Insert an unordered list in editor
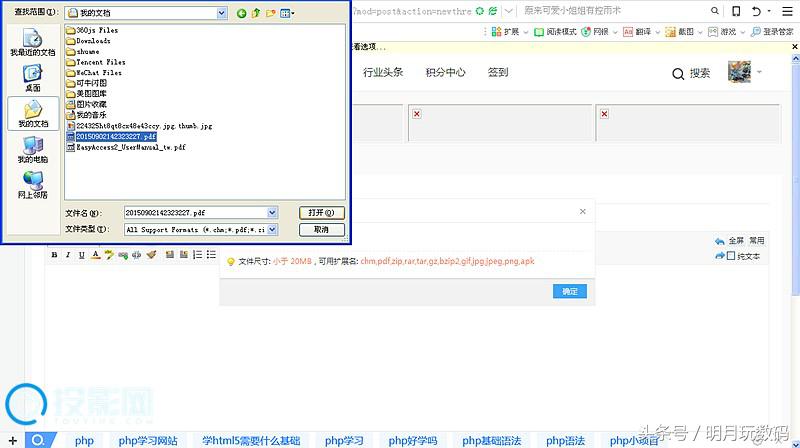This screenshot has width=800, height=448. pos(211,255)
